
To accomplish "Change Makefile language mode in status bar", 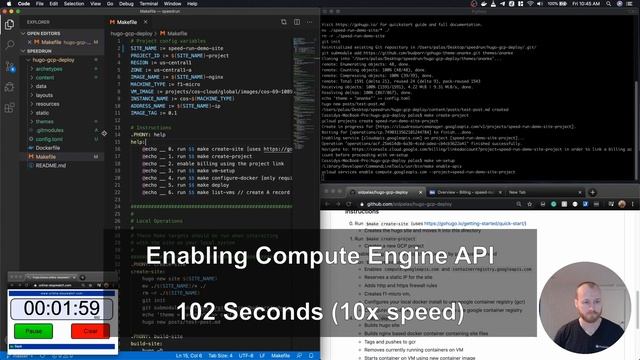I will click(280, 356).
